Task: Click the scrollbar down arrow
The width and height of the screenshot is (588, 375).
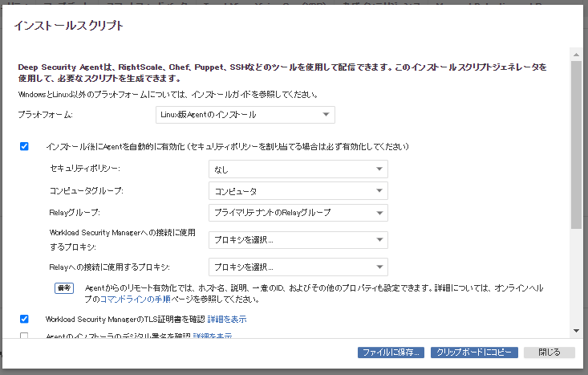Action: pyautogui.click(x=576, y=331)
